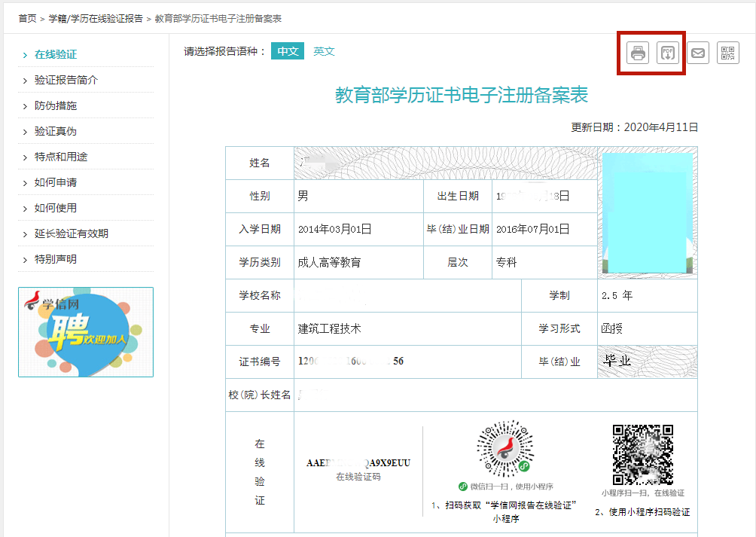
Task: Click the 教育部学历证书电子注册备案表 title
Action: pos(462,95)
